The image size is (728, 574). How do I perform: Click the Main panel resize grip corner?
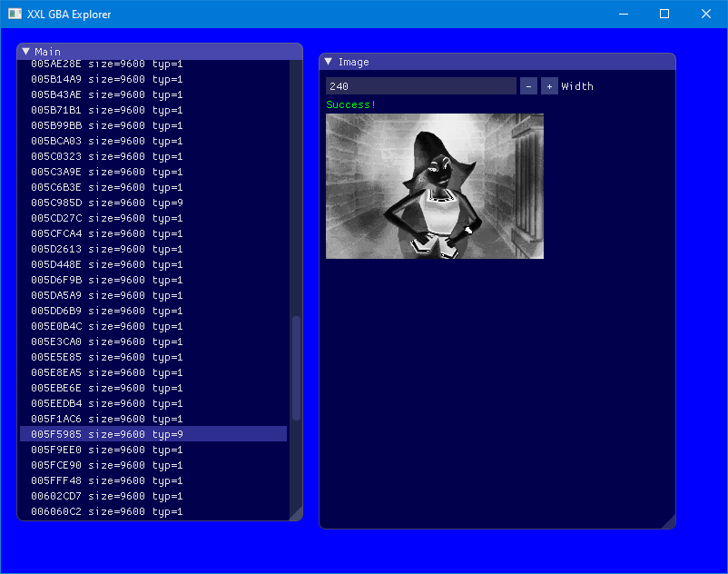(x=296, y=514)
